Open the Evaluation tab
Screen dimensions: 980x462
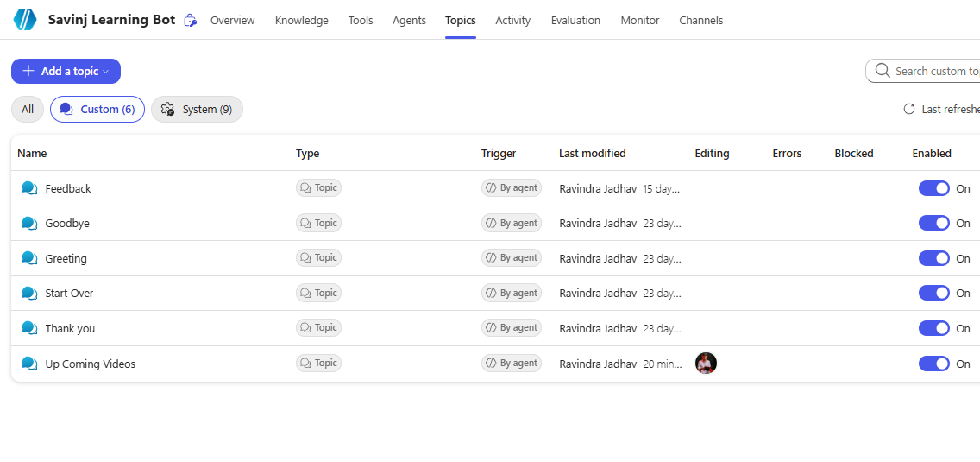click(575, 21)
